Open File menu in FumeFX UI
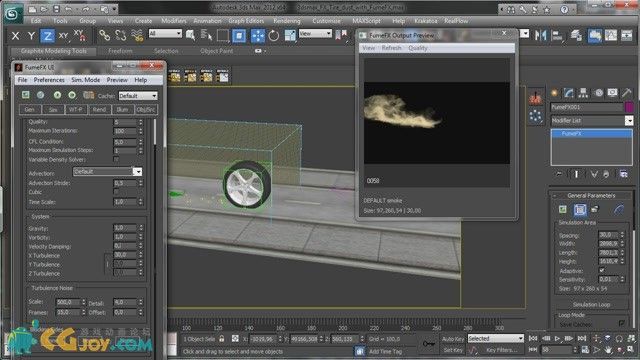This screenshot has height=360, width=640. pos(22,80)
